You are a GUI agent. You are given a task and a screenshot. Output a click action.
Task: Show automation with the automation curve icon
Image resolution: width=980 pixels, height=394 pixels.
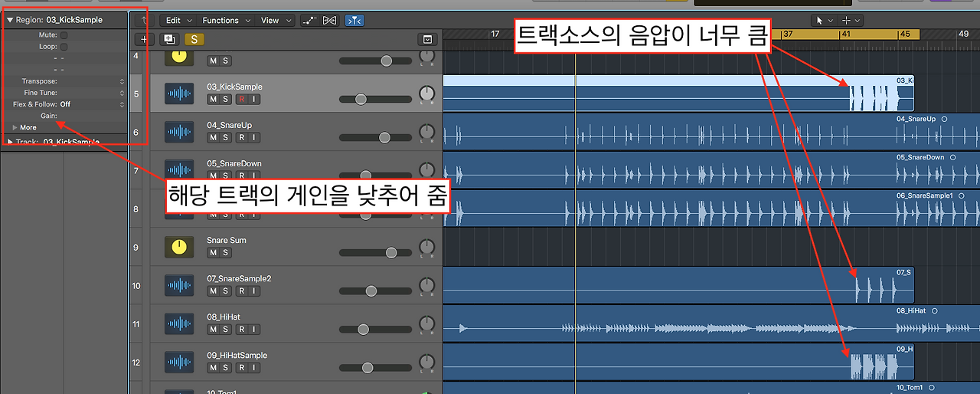coord(310,21)
